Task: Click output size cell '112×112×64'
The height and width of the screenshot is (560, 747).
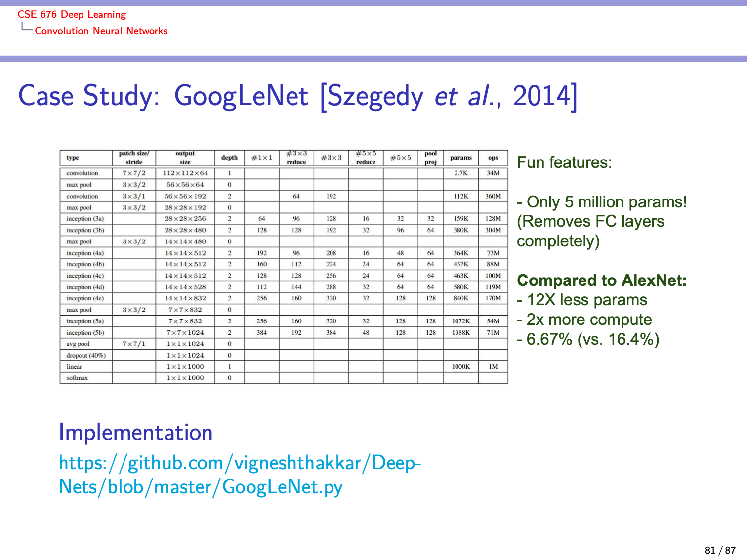Action: (x=185, y=173)
